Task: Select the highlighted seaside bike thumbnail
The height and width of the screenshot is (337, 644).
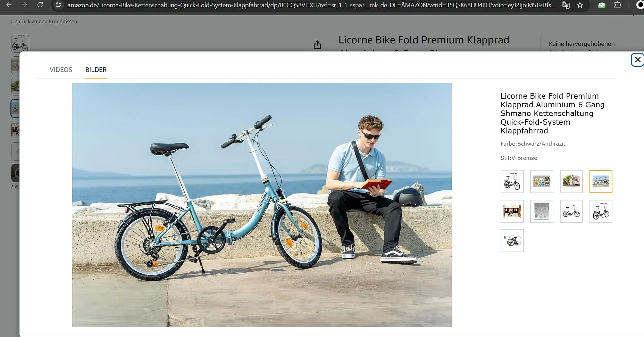Action: pyautogui.click(x=601, y=181)
